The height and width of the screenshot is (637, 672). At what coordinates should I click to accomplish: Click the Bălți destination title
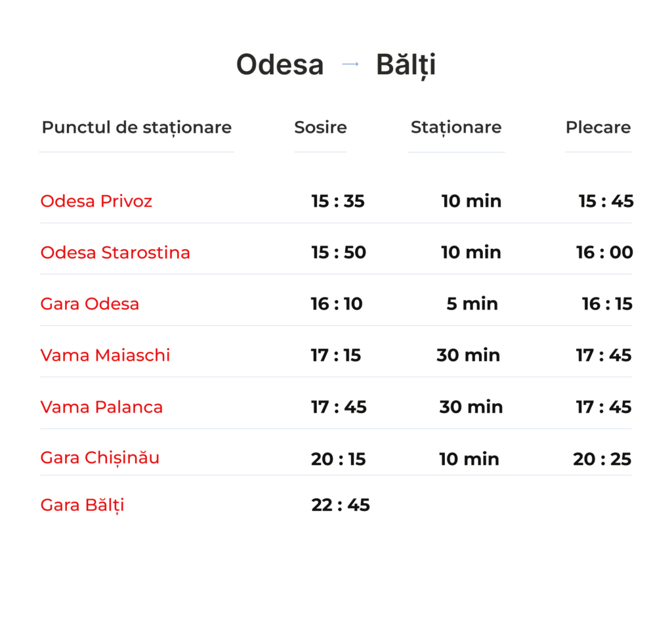click(x=406, y=65)
